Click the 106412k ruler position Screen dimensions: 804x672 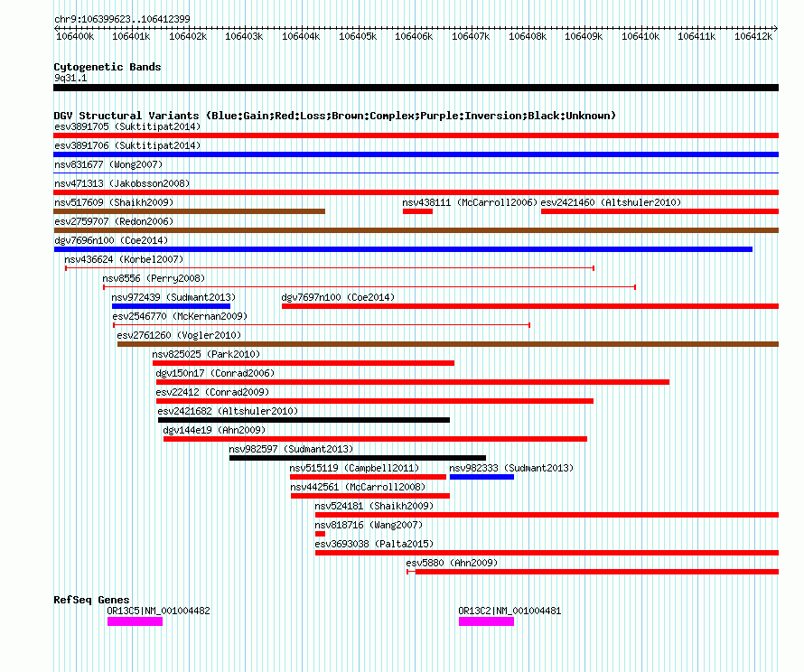[x=753, y=36]
